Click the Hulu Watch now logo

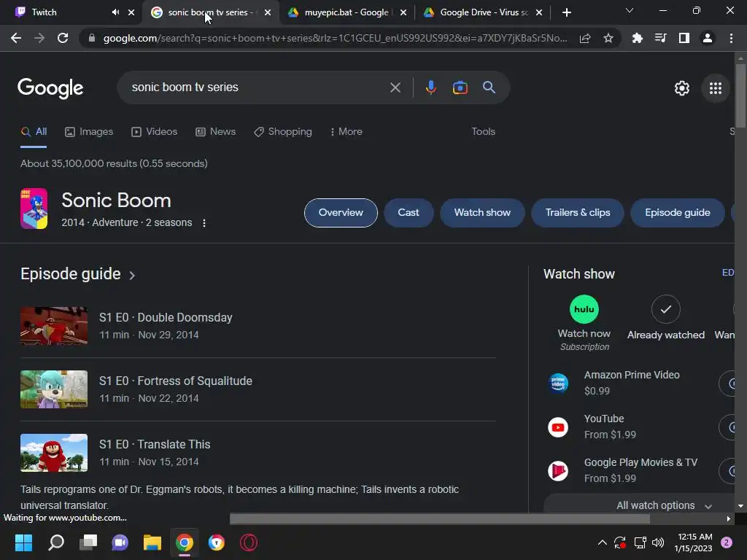point(584,309)
